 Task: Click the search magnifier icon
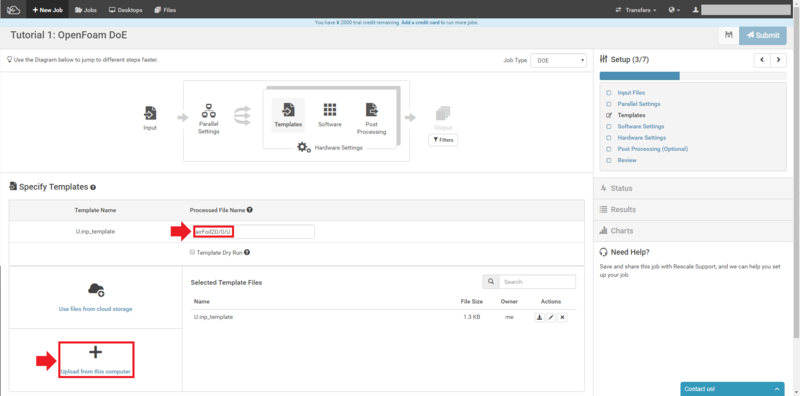[x=491, y=282]
